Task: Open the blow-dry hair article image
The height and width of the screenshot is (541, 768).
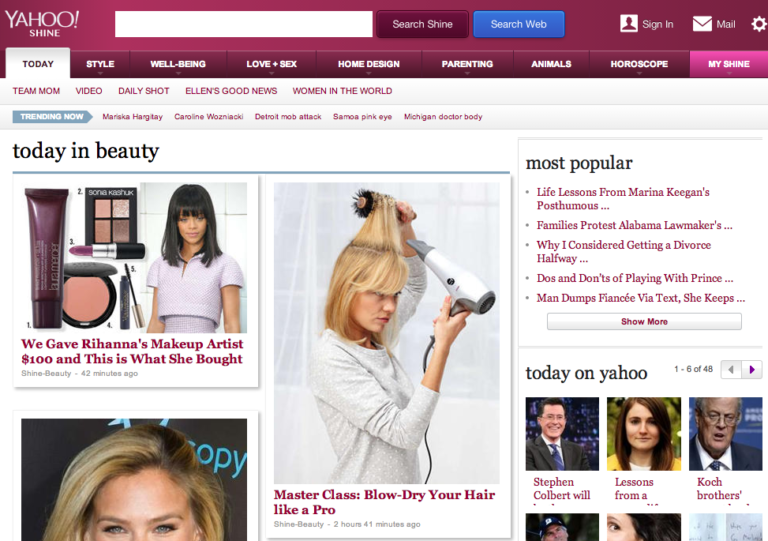Action: coord(386,332)
